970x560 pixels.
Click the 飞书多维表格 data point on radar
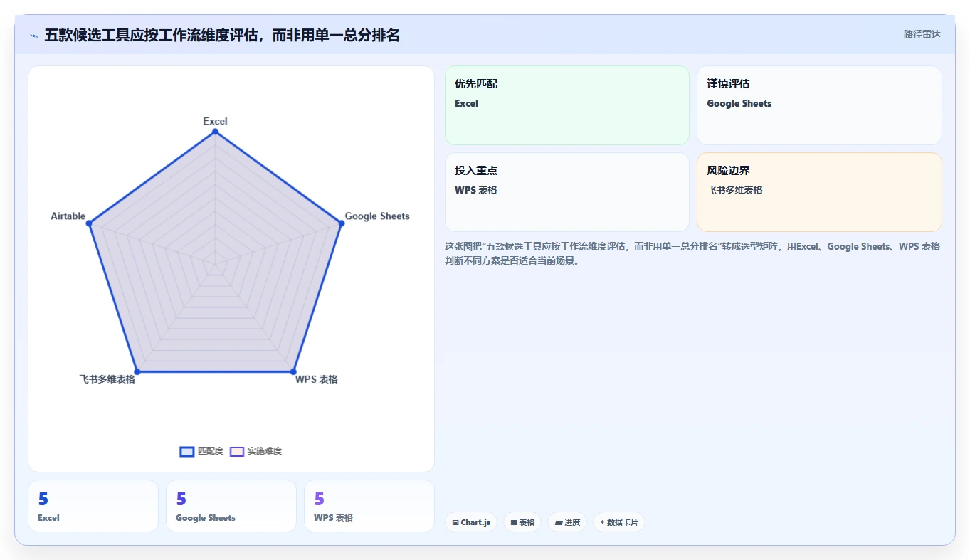tap(137, 371)
